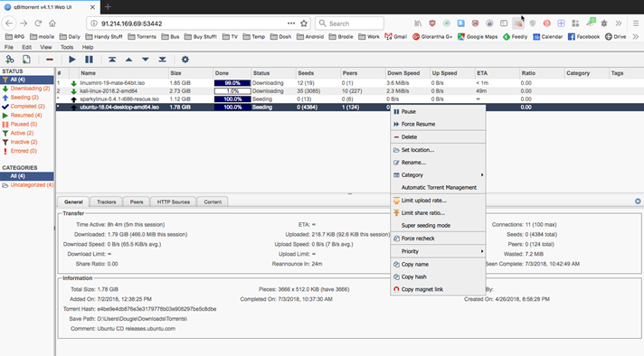Select linuxmint-19-mate-64bit.iso torrent row
The width and height of the screenshot is (644, 356).
(350, 83)
